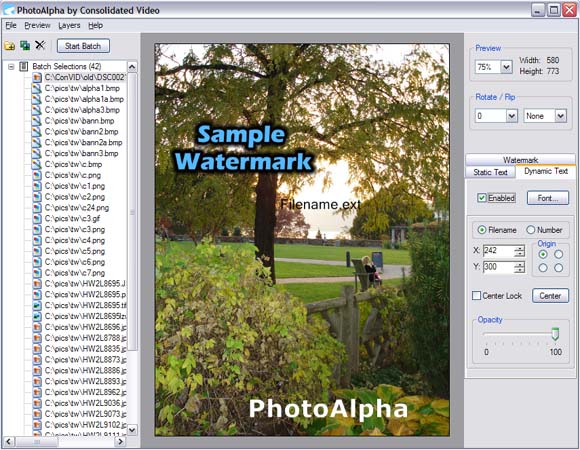Collapse the Batch Selections tree node

pyautogui.click(x=11, y=67)
